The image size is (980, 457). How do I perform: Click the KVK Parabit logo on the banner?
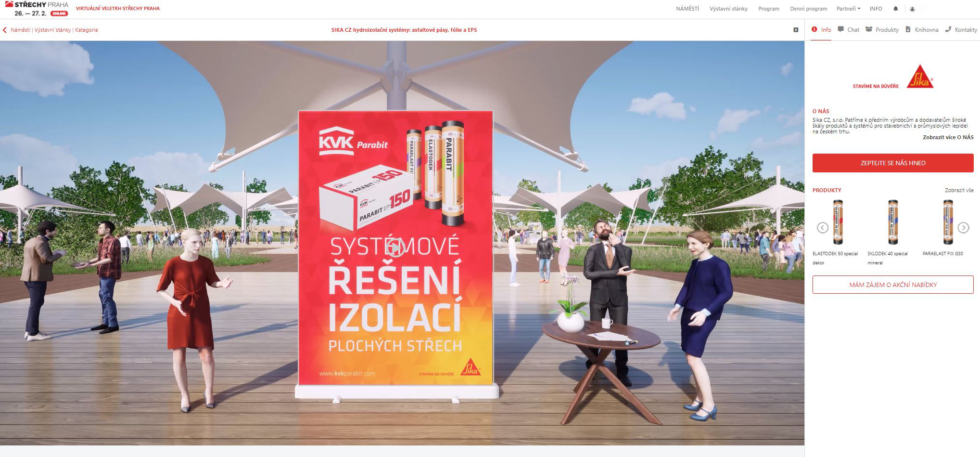coord(353,141)
